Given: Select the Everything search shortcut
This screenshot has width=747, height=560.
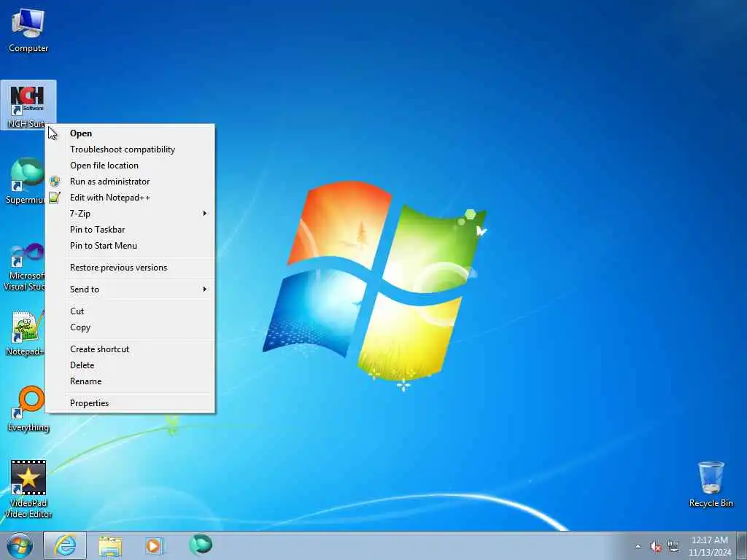Looking at the screenshot, I should point(28,408).
